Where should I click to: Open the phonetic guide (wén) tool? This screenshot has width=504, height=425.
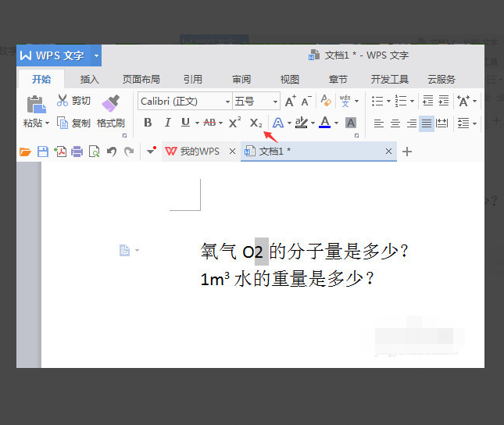pyautogui.click(x=345, y=101)
